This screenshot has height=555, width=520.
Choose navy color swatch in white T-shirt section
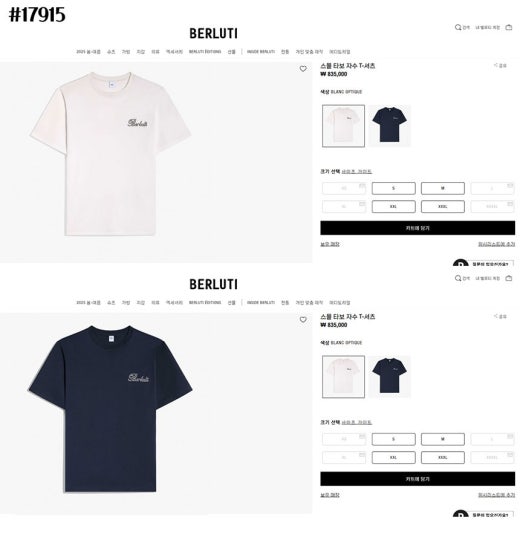click(389, 126)
